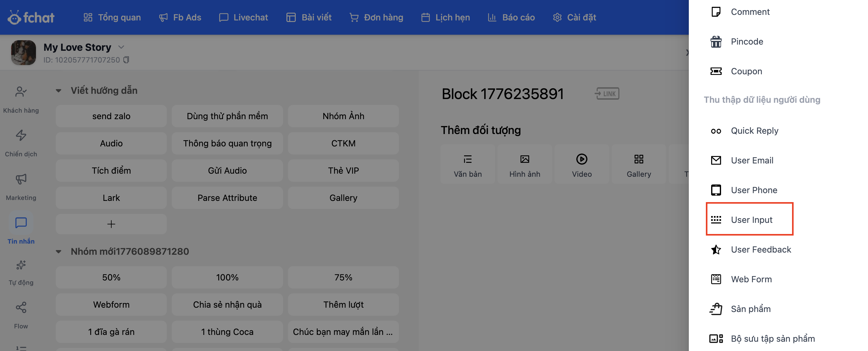
Task: Select the User Feedback star option
Action: 760,249
